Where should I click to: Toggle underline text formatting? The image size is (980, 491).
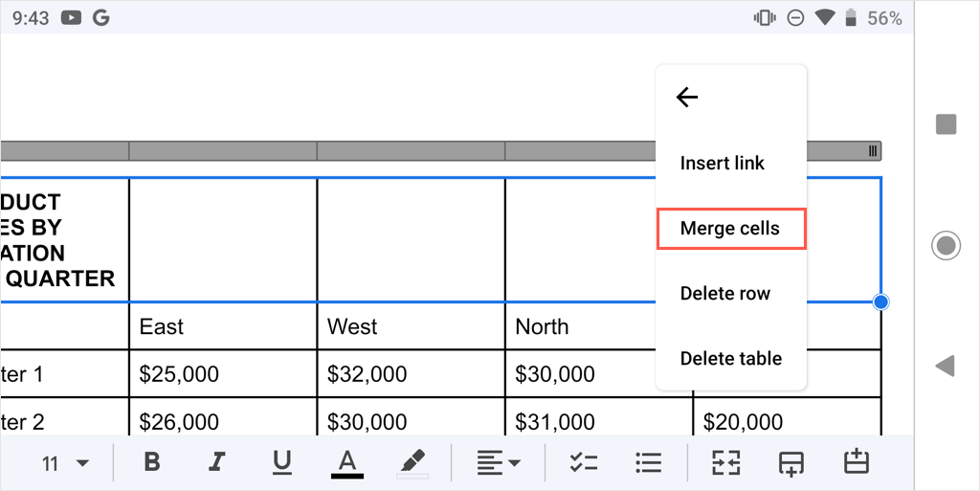[281, 463]
